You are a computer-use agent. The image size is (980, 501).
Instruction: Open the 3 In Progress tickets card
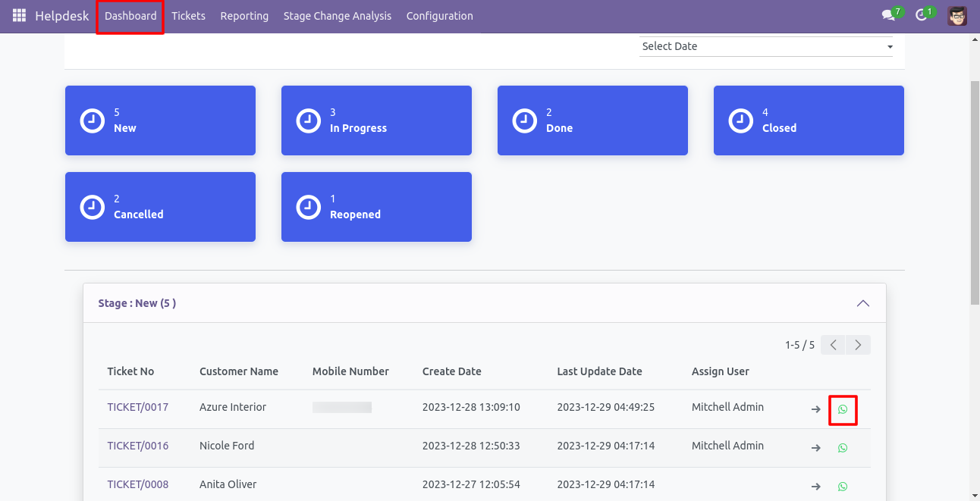[x=376, y=121]
